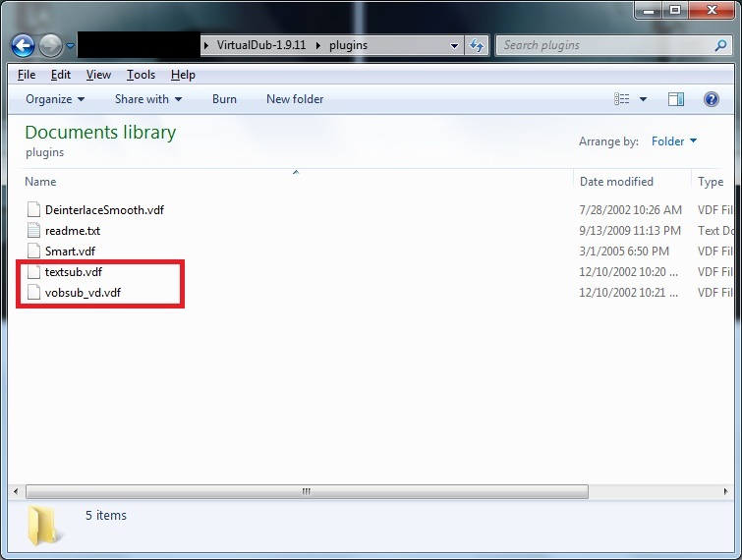Click the DeinterlaceSmooth.vdf file icon
Screen dimensions: 742x560
(33, 209)
